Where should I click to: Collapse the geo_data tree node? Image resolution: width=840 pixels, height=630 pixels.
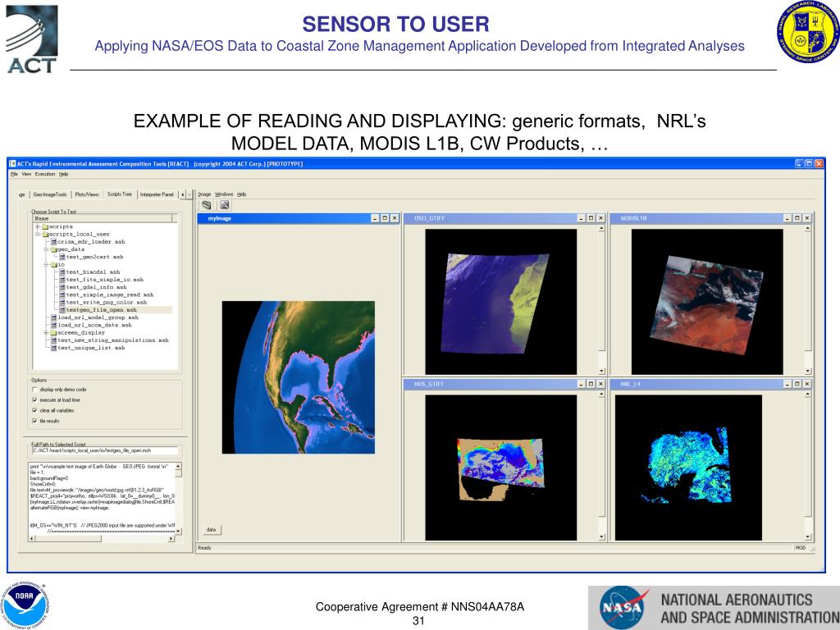coord(47,249)
